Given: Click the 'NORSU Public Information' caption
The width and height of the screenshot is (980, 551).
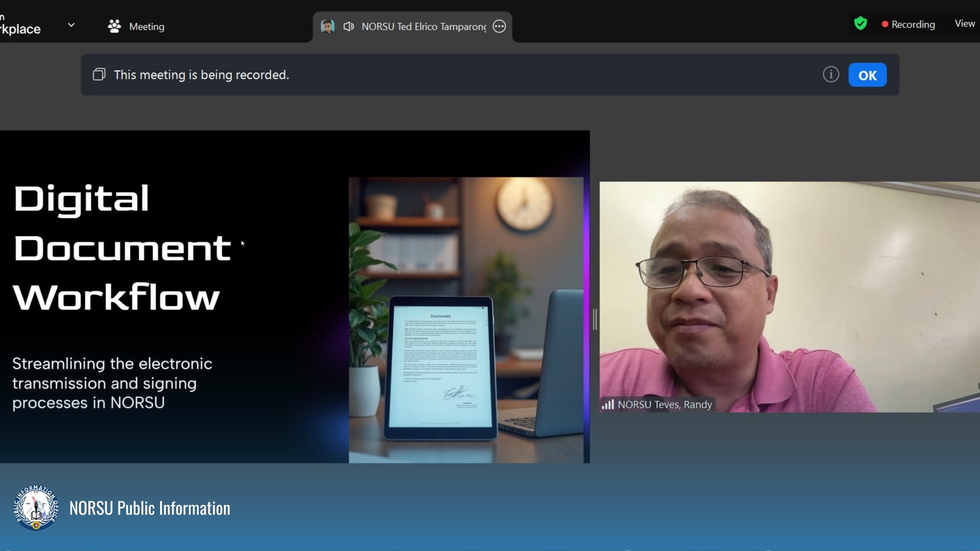Looking at the screenshot, I should [x=150, y=508].
